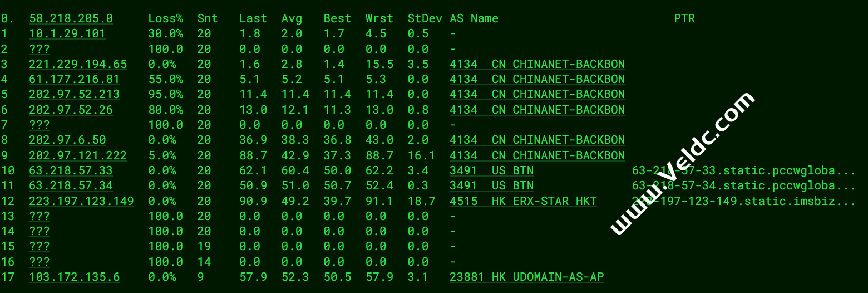The width and height of the screenshot is (868, 293).
Task: Open the 63.218.57.34 IP link
Action: click(x=71, y=185)
